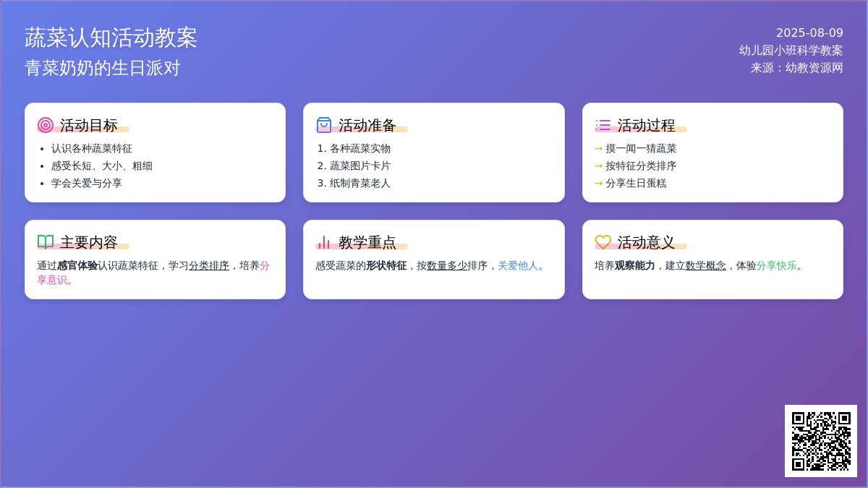Click the heading 活动意义
This screenshot has height=488, width=868.
pos(647,242)
